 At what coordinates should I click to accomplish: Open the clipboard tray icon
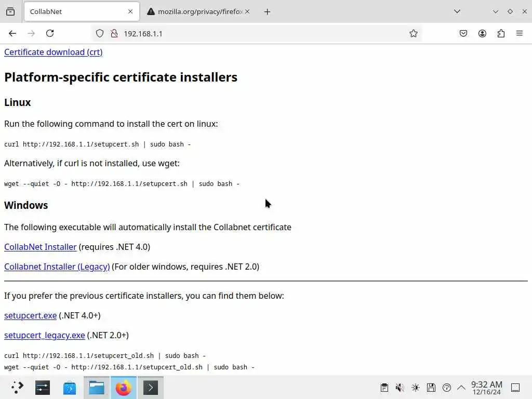tap(384, 388)
